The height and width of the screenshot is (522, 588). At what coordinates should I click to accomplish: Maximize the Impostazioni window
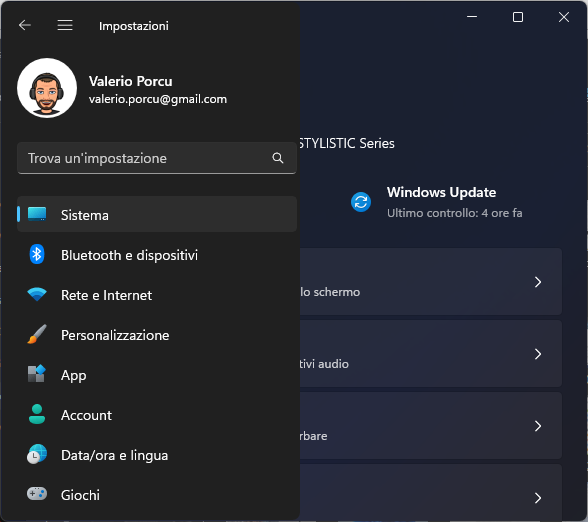pyautogui.click(x=518, y=17)
